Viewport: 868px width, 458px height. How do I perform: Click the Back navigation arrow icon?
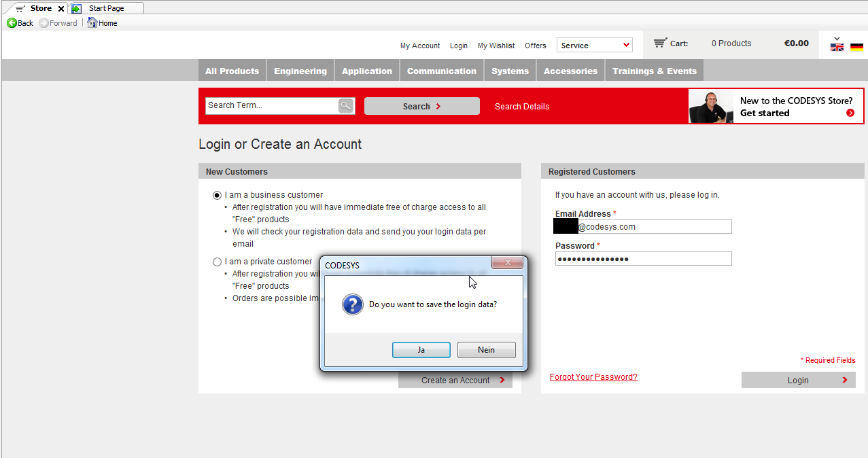click(12, 23)
